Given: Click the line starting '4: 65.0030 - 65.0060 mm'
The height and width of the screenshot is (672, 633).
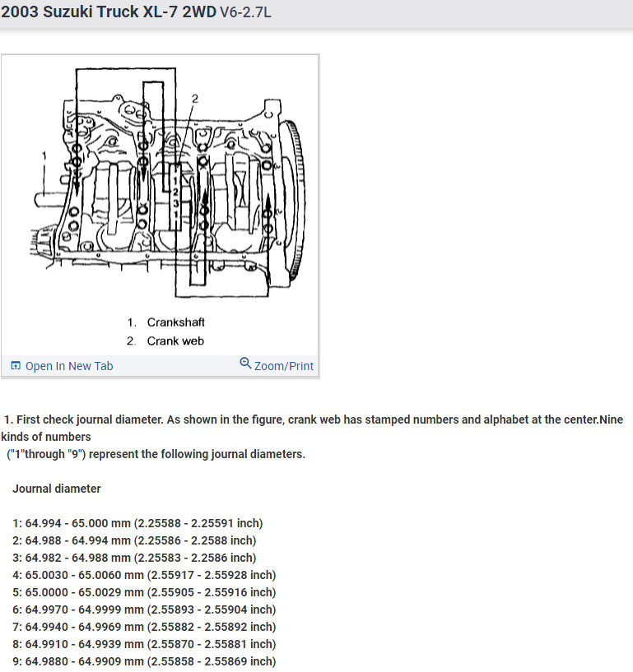Looking at the screenshot, I should (144, 575).
